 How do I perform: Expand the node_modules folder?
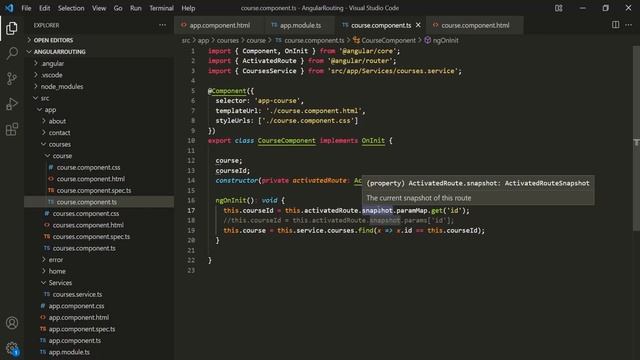(99, 87)
